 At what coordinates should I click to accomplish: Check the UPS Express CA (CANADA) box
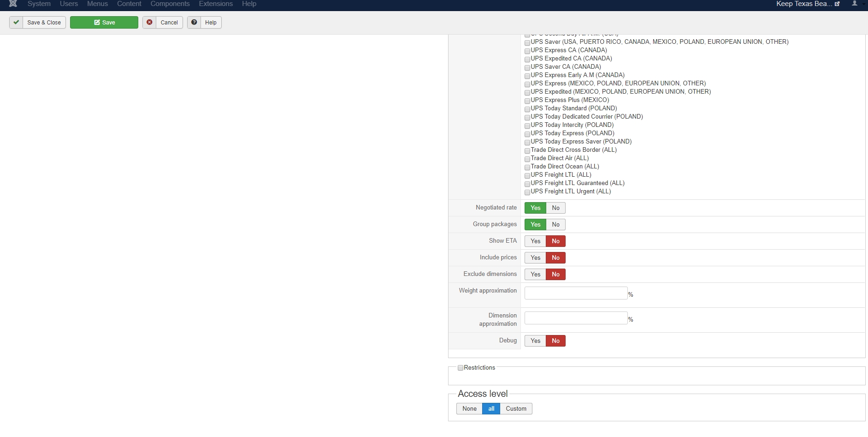[527, 51]
